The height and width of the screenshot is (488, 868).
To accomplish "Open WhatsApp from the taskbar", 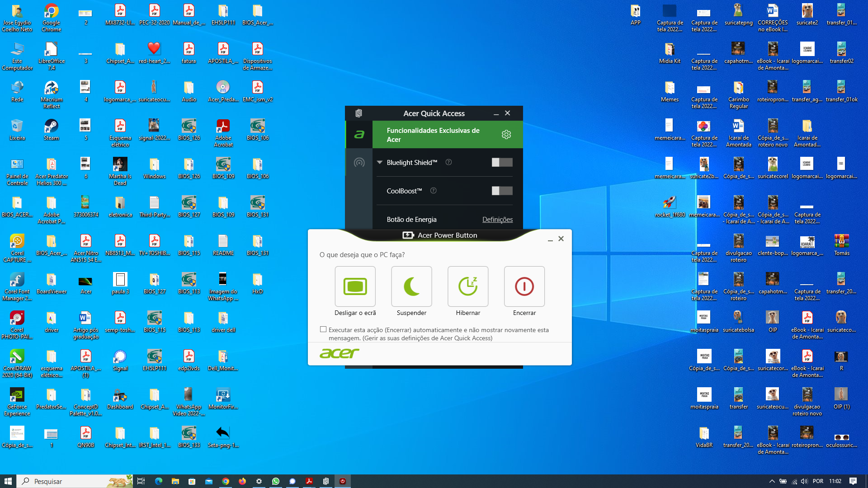I will (276, 481).
